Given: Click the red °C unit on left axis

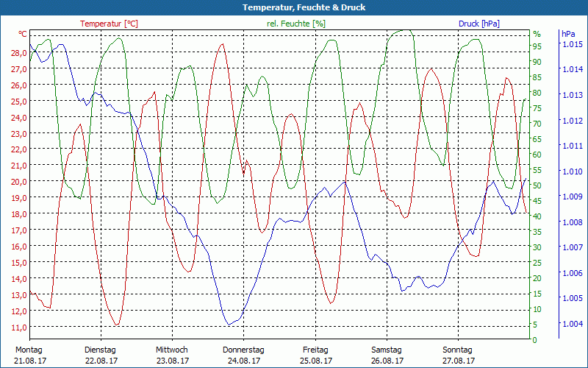Looking at the screenshot, I should 22,34.
